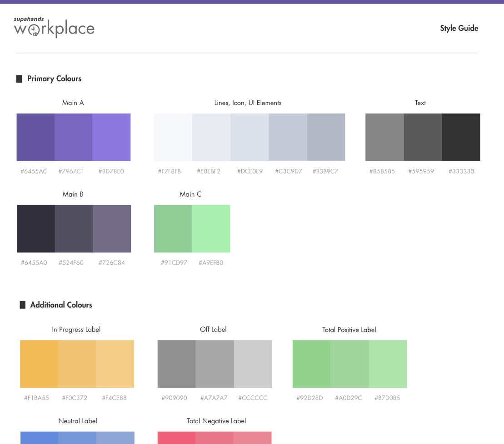Viewport: 504px width, 444px height.
Task: Select the #333333 darkest text swatch
Action: 461,137
